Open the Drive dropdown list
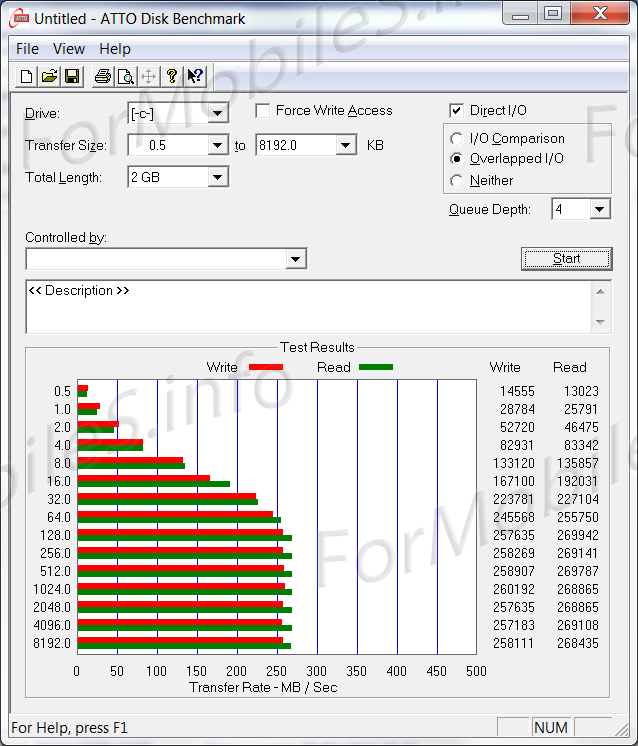The width and height of the screenshot is (638, 746). (x=218, y=113)
